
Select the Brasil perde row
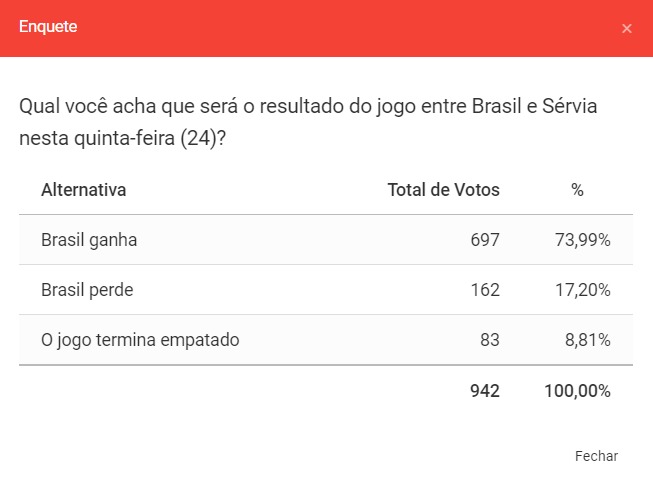pyautogui.click(x=87, y=290)
